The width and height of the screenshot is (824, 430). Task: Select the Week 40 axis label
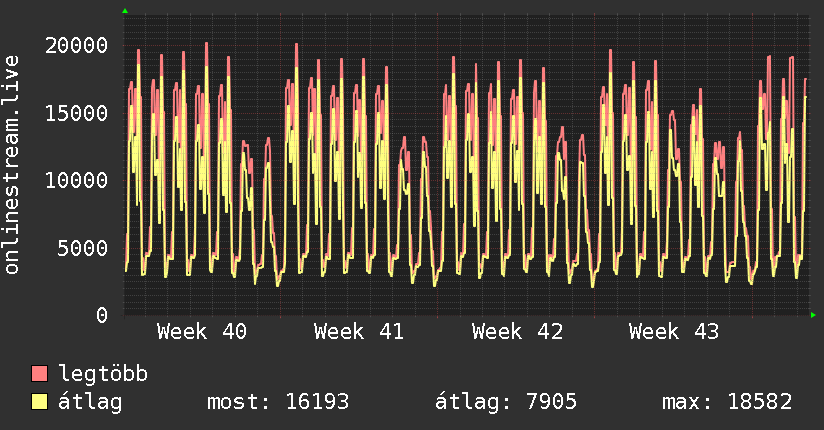(x=202, y=332)
